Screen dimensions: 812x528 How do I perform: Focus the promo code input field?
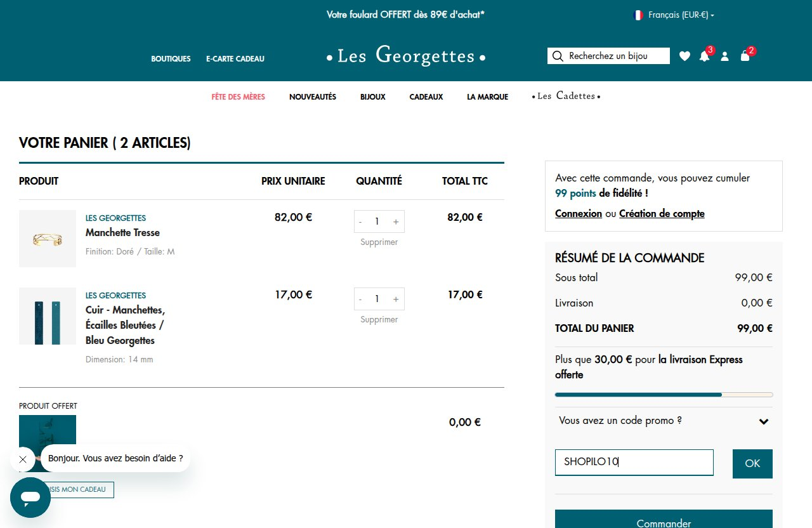(634, 463)
